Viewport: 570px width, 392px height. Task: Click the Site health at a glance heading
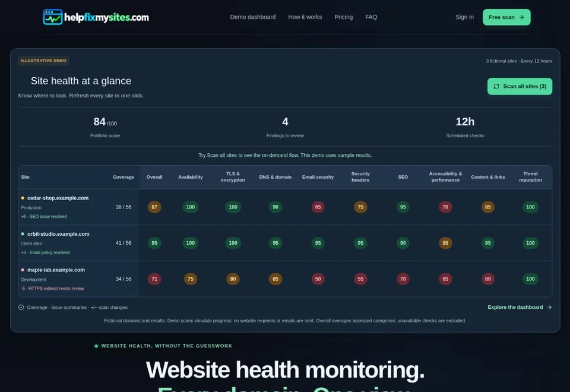(x=81, y=81)
